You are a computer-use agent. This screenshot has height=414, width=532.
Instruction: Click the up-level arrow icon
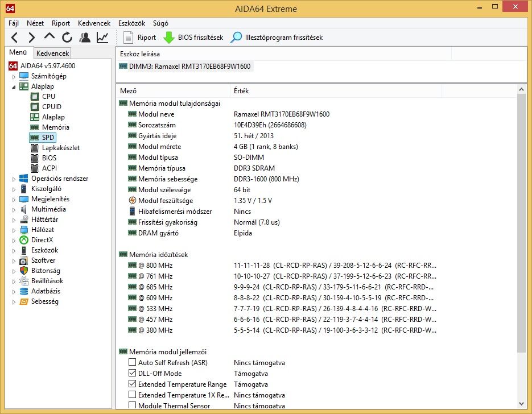coord(49,36)
